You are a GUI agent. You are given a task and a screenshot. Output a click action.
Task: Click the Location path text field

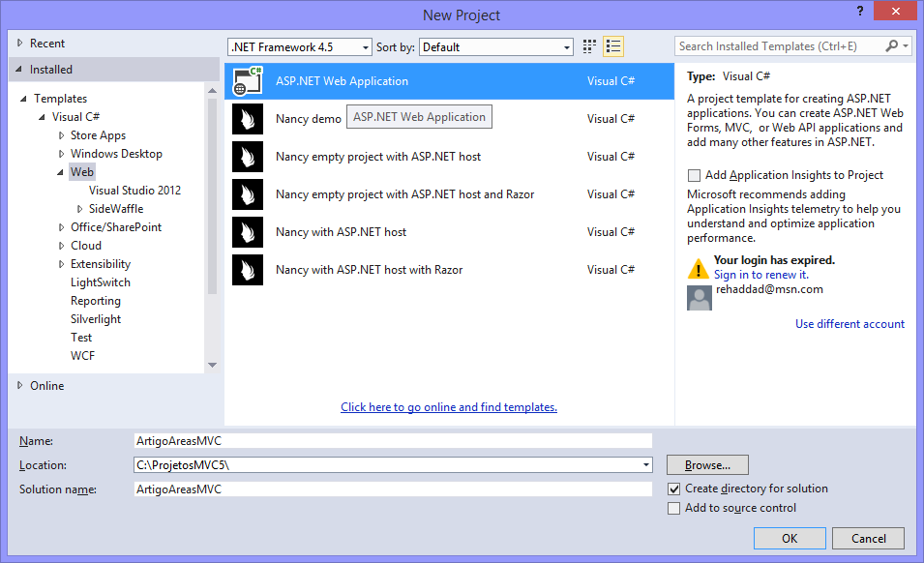[387, 464]
